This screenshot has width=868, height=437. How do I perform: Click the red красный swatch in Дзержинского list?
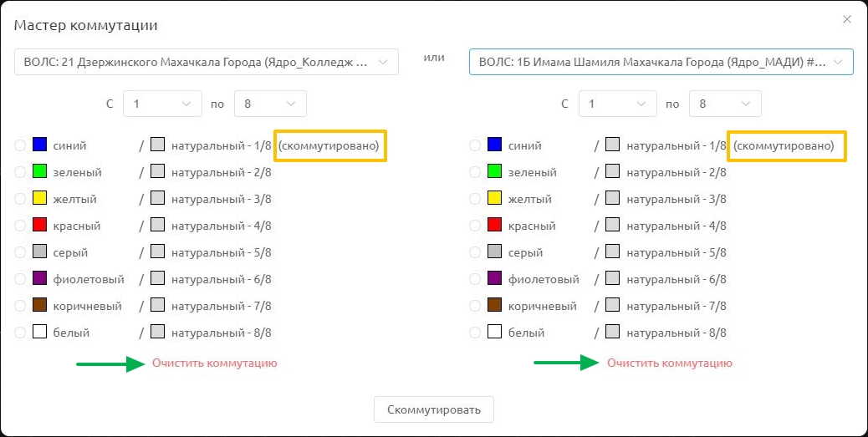pyautogui.click(x=39, y=225)
